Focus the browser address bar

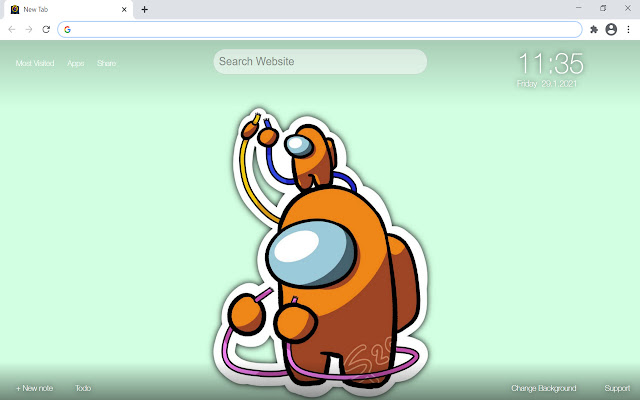pos(320,29)
